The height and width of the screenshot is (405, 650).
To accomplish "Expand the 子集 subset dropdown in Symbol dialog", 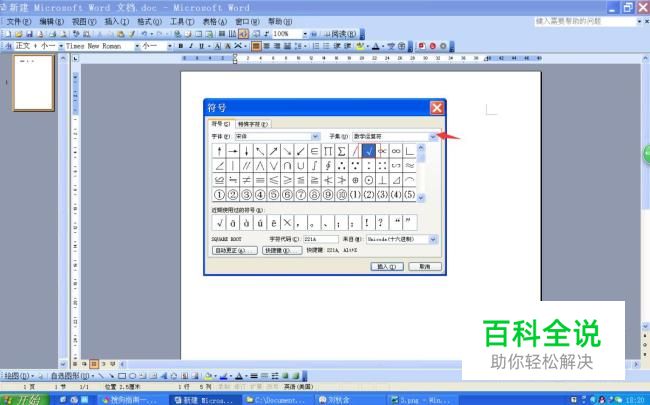I will coord(433,136).
